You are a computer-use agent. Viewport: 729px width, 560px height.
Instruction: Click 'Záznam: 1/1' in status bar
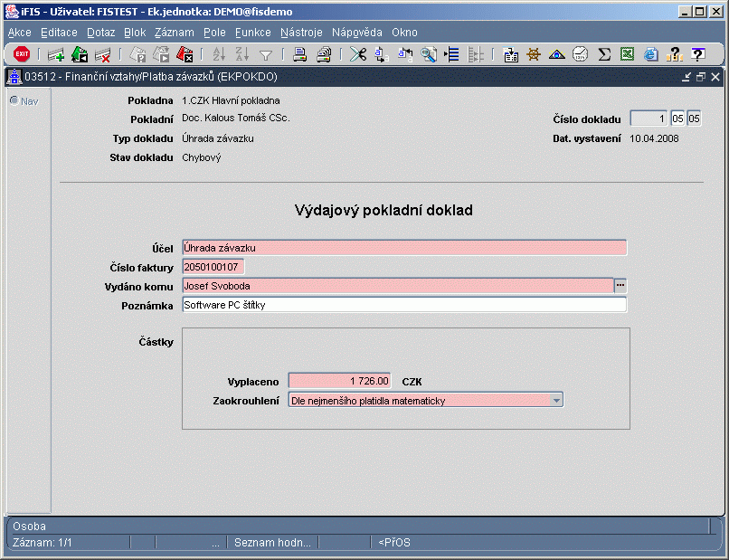43,542
